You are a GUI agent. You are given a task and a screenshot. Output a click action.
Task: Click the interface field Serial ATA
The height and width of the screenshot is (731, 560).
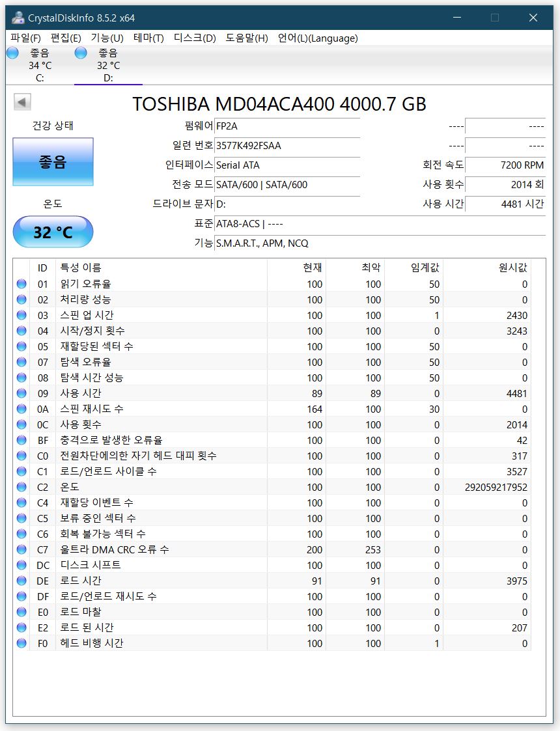[x=287, y=165]
